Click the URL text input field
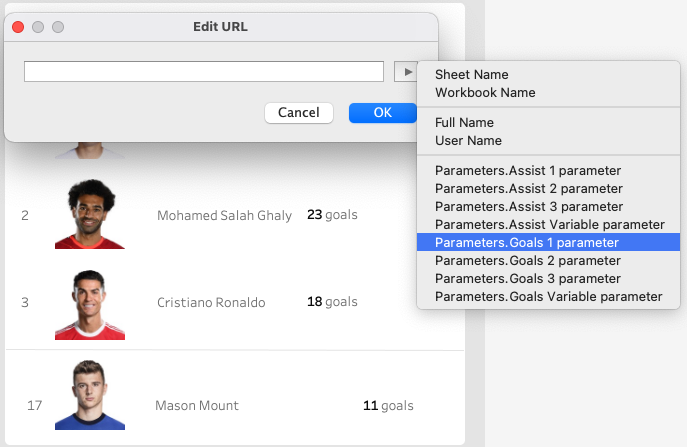687x447 pixels. point(204,72)
